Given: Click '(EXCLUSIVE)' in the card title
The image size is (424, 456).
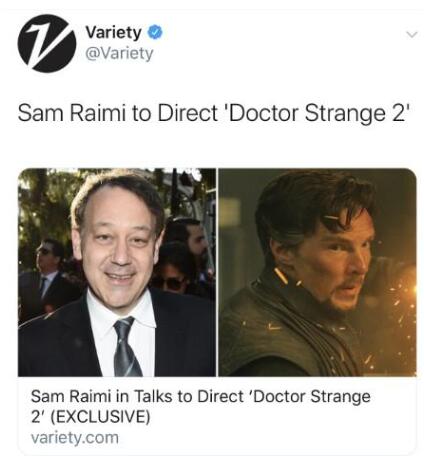Looking at the screenshot, I should click(100, 417).
